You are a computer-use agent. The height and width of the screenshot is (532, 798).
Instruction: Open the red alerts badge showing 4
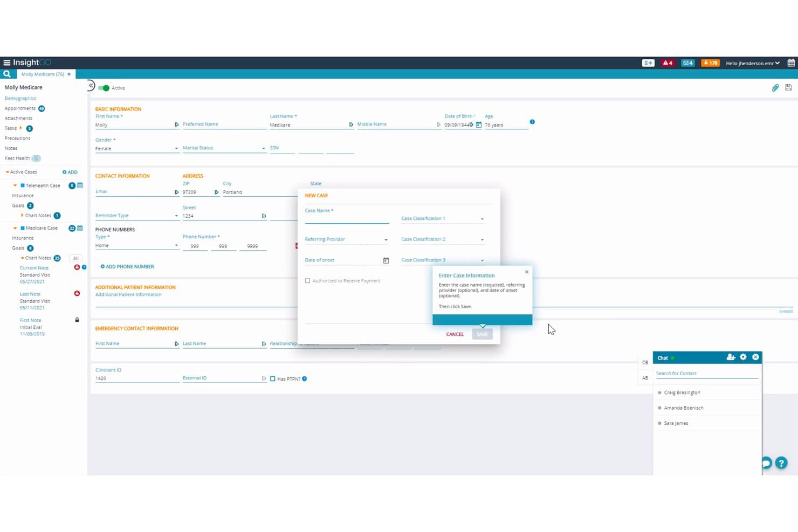668,63
